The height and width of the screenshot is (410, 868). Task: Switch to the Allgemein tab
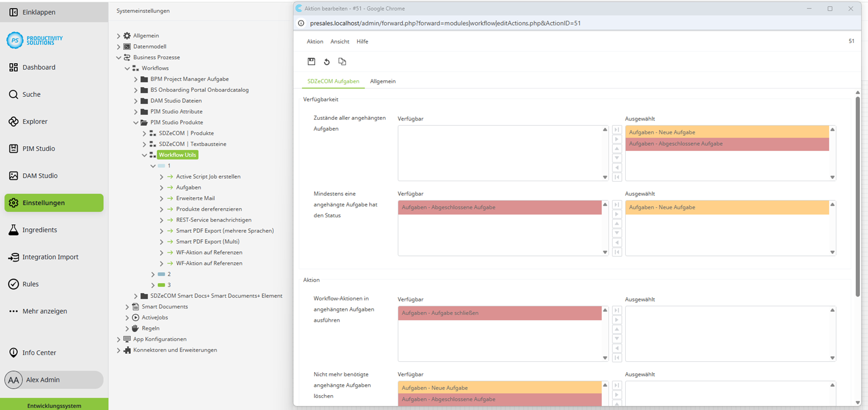382,81
